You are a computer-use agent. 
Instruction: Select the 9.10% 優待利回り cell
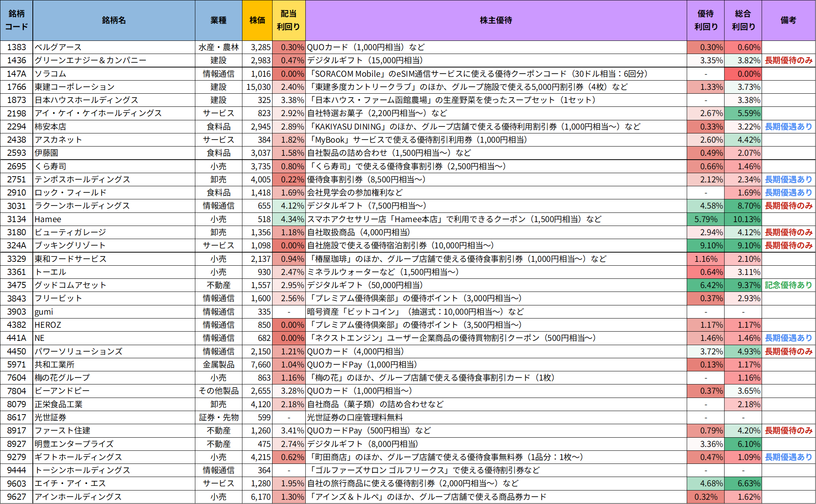pos(706,245)
